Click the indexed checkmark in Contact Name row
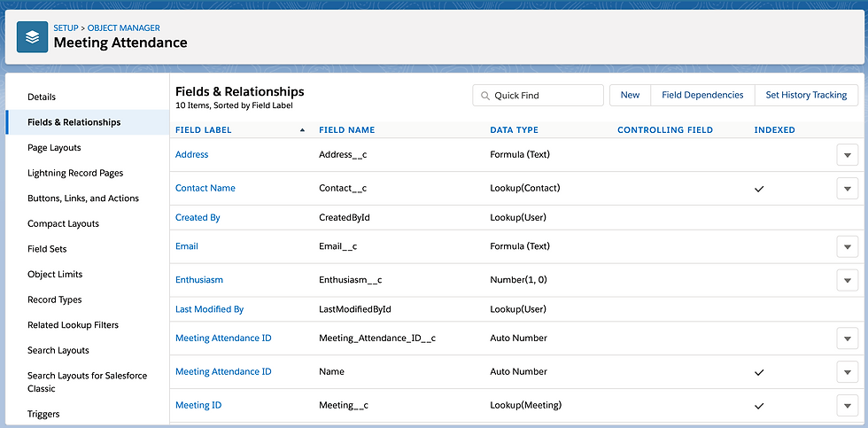Image resolution: width=868 pixels, height=428 pixels. (x=760, y=189)
